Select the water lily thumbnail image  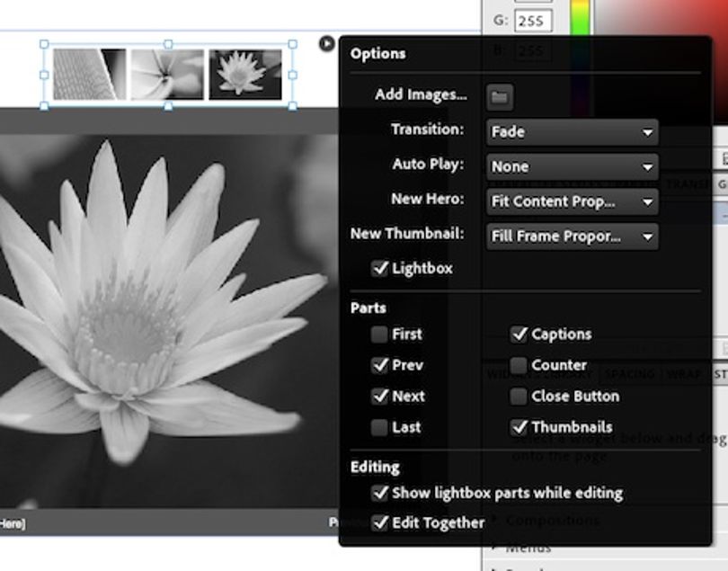point(245,75)
